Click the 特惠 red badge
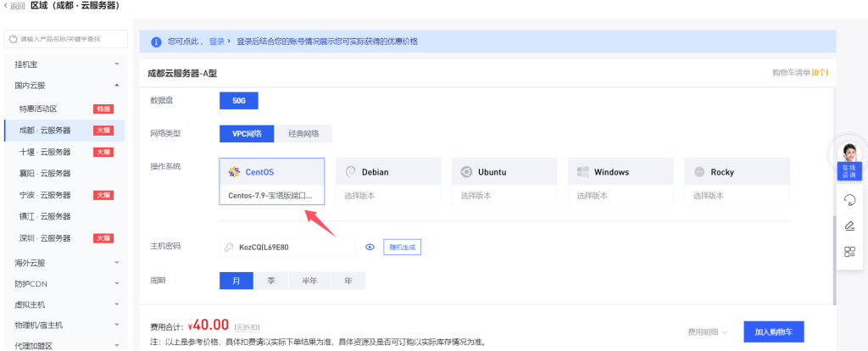 [x=103, y=109]
